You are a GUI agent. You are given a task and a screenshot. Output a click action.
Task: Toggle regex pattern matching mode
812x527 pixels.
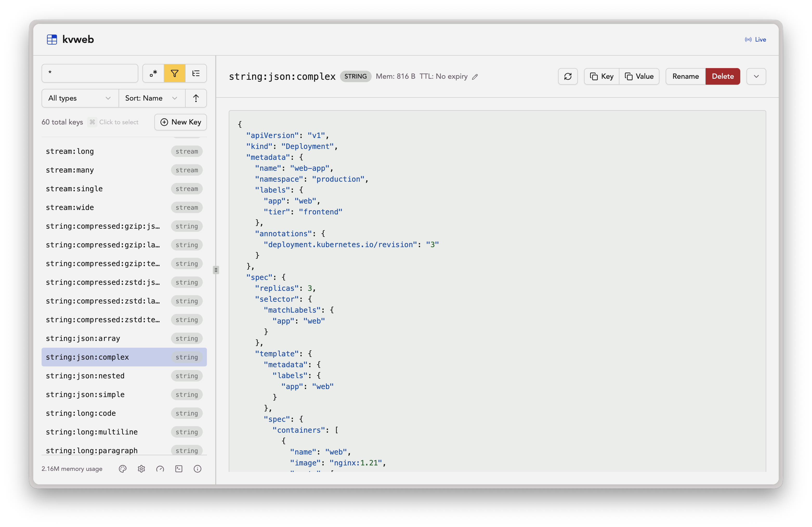pyautogui.click(x=153, y=73)
